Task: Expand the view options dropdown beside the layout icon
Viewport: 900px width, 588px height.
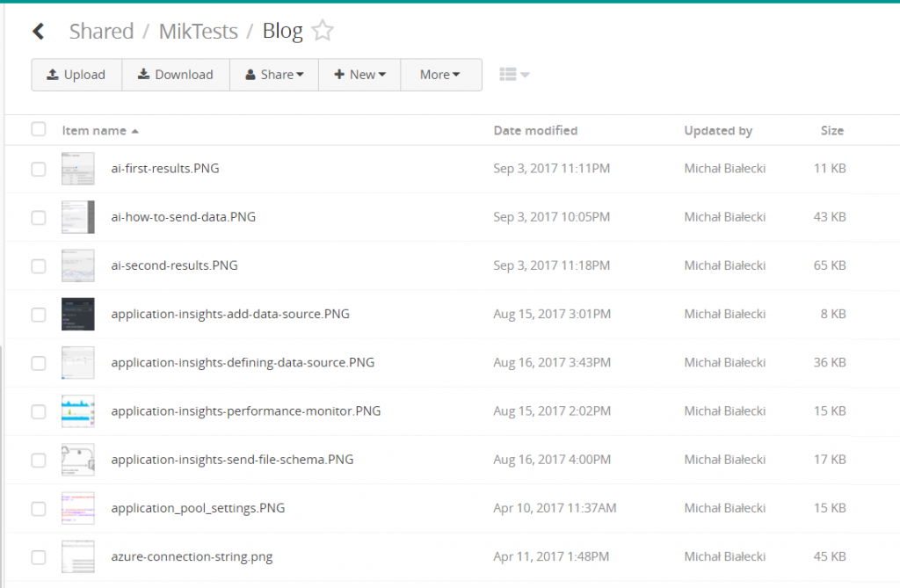Action: pyautogui.click(x=526, y=76)
